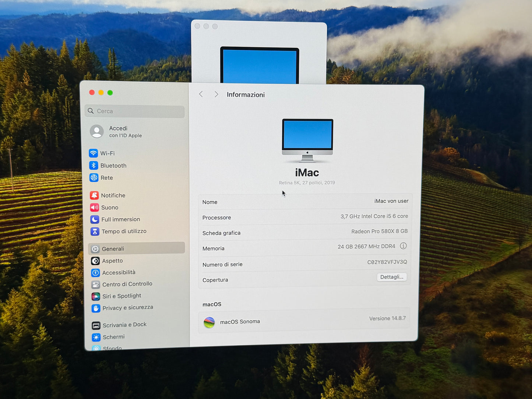
Task: Open the Privacy e sicurezza hand icon
Action: (x=96, y=308)
